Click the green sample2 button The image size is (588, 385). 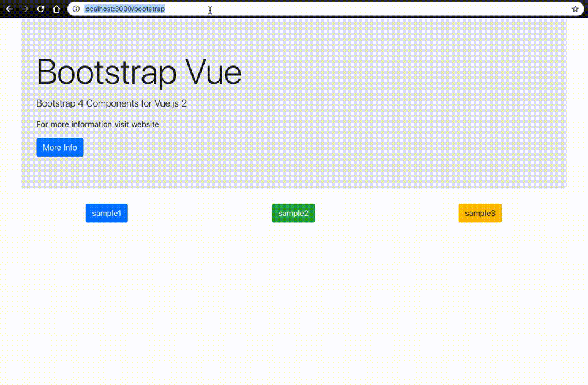(293, 213)
